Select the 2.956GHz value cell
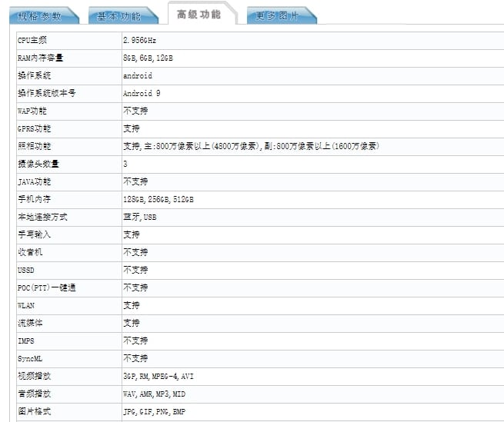Screen dimensions: 504x422 point(312,41)
